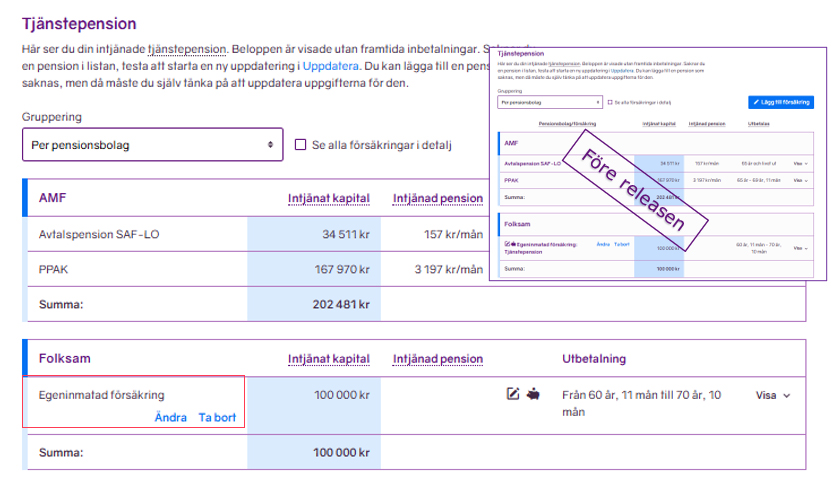Open the 'Per pensionsbolag' grouping dropdown
This screenshot has height=485, width=837.
coord(152,145)
